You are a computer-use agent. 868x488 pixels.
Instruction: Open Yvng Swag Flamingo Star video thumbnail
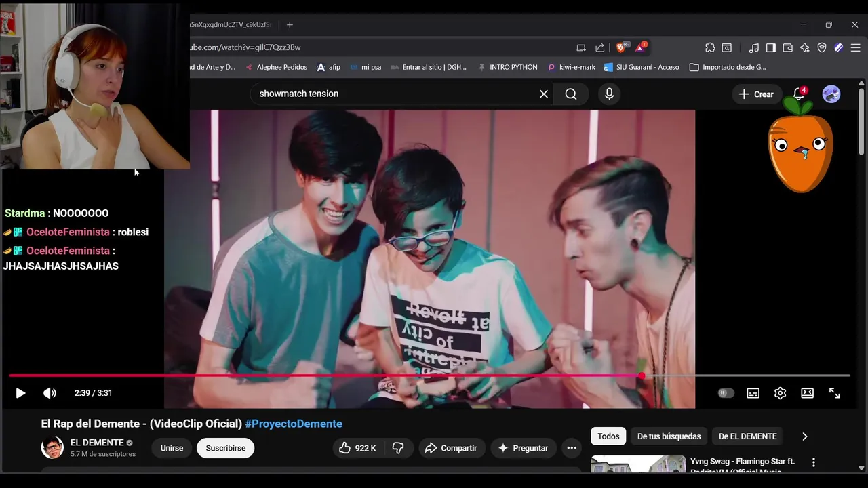click(638, 464)
